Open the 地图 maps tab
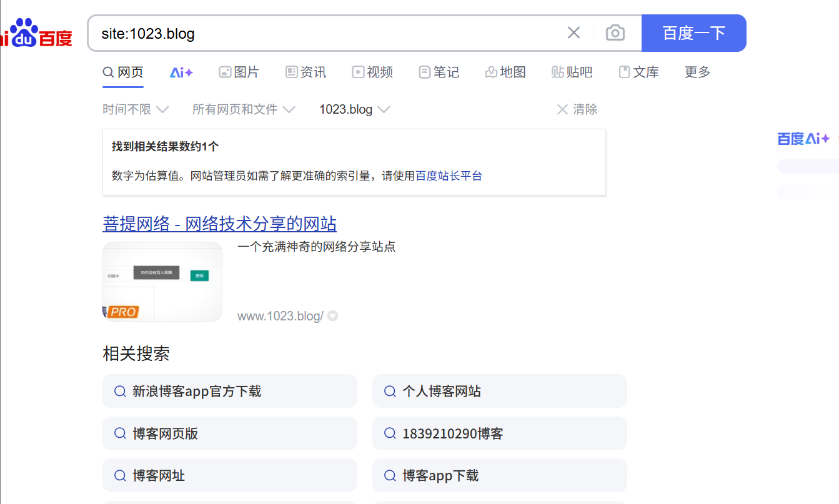The height and width of the screenshot is (504, 839). [x=505, y=72]
